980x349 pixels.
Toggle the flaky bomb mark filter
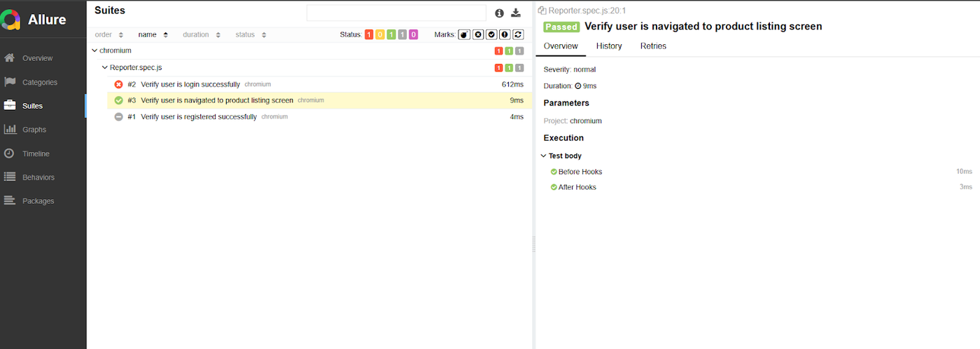pos(464,34)
